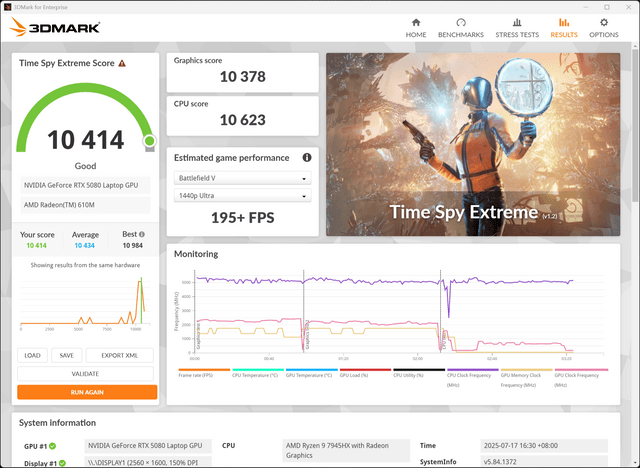Click the info icon for Estimated game performance

(x=307, y=157)
